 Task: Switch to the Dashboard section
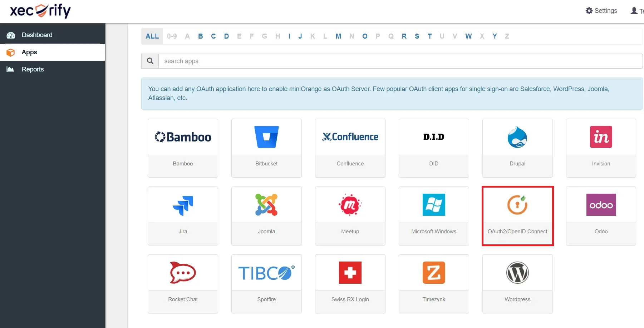point(37,35)
